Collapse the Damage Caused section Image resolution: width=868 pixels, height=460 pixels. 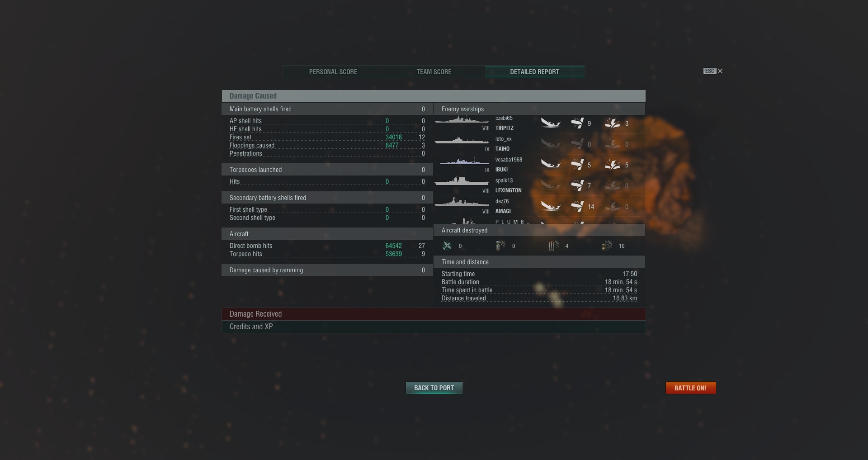pyautogui.click(x=434, y=96)
